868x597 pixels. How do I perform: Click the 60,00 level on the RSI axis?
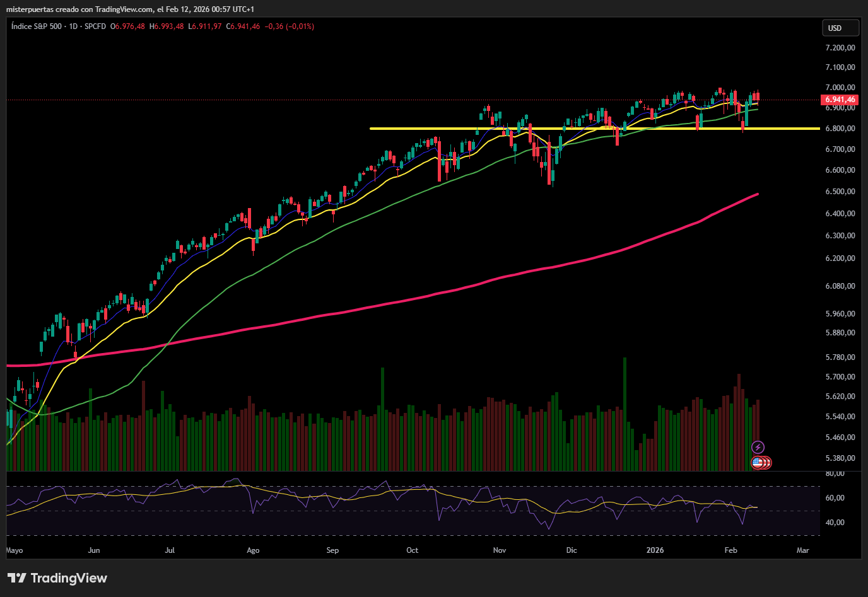click(x=835, y=498)
